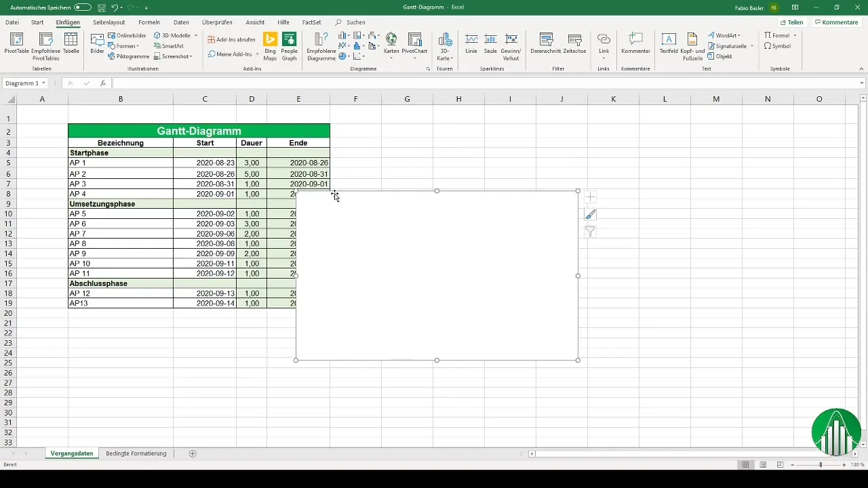Open People Graph add-in
The image size is (868, 488).
290,46
